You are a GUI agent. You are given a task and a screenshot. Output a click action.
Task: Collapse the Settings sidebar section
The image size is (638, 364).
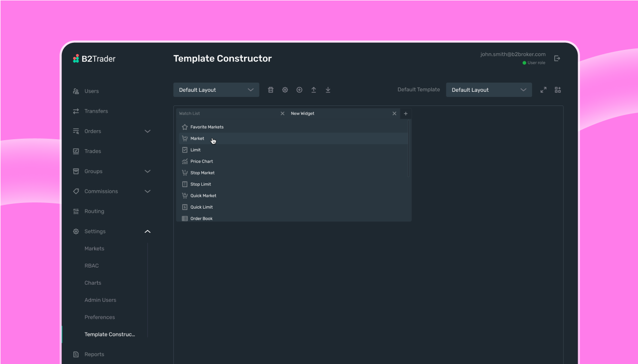point(147,231)
